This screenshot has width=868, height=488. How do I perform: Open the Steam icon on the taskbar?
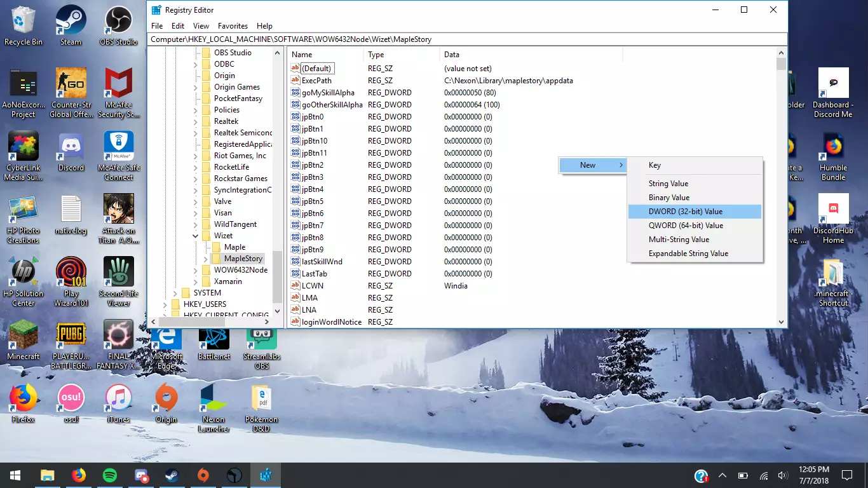click(172, 475)
